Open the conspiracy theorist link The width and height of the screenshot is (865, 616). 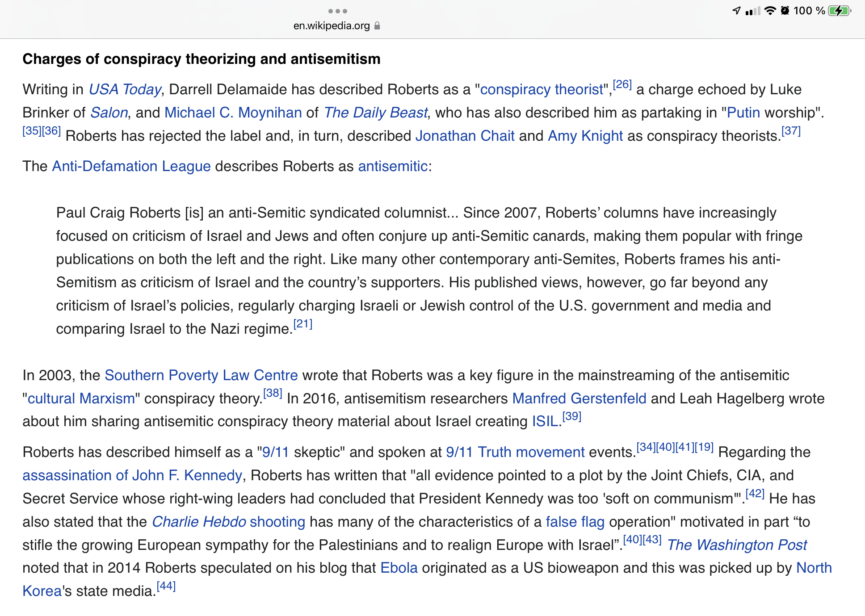[x=542, y=89]
